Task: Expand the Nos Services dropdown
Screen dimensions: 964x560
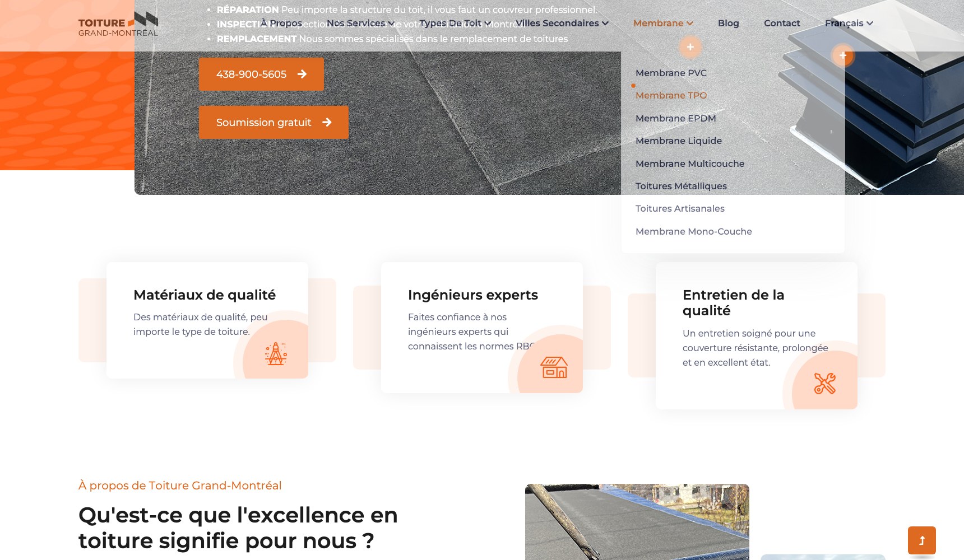Action: pyautogui.click(x=361, y=23)
